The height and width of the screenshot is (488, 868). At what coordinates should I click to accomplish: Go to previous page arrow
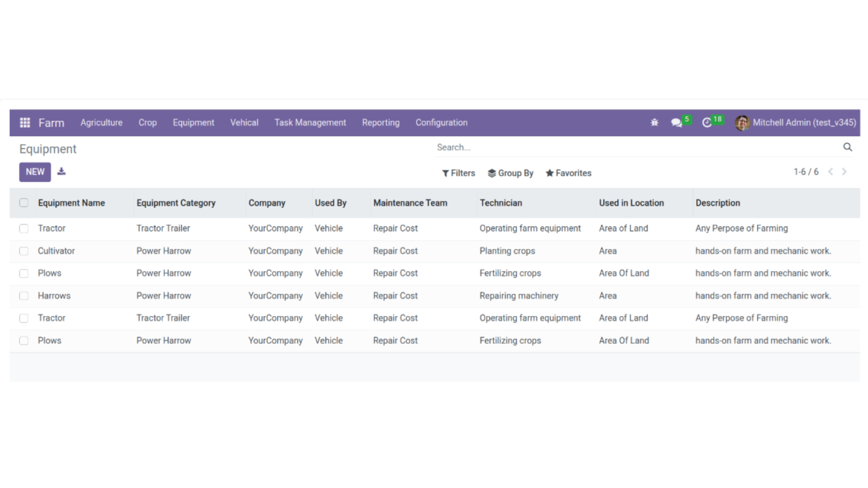click(830, 172)
